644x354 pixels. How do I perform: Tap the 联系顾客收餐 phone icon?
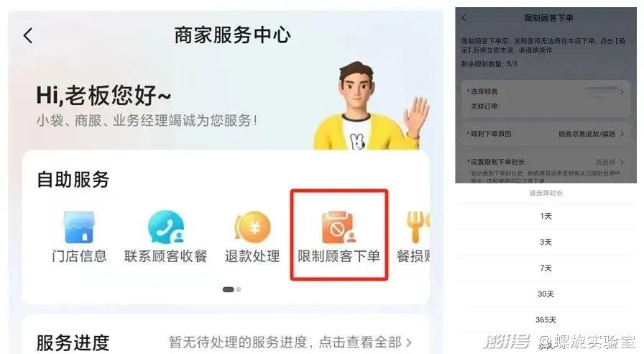165,227
